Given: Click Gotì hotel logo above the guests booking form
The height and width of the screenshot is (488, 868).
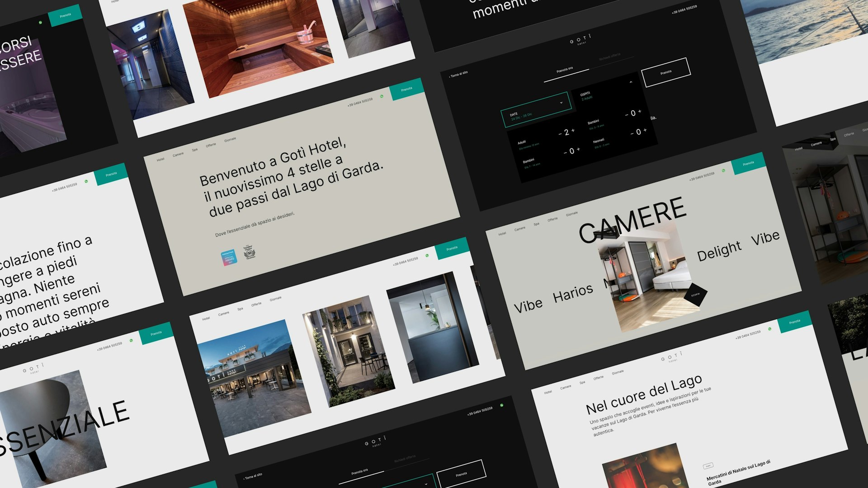Looking at the screenshot, I should [x=580, y=41].
